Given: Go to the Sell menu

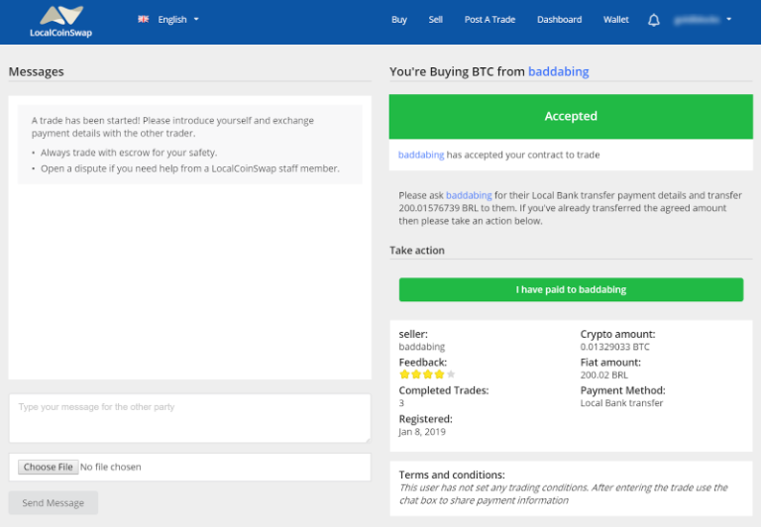Looking at the screenshot, I should (x=436, y=20).
